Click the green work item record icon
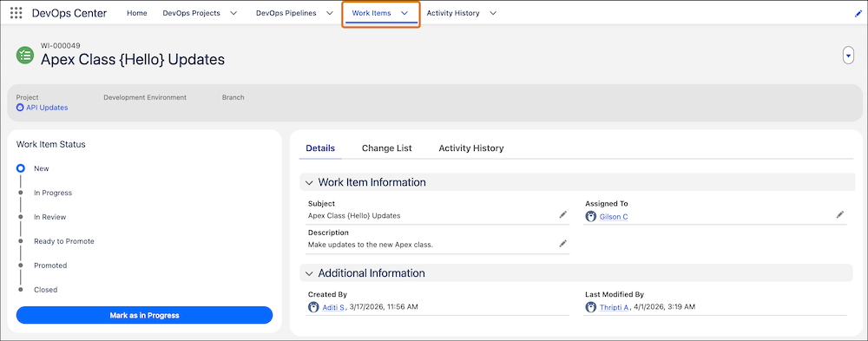This screenshot has height=341, width=868. tap(25, 55)
